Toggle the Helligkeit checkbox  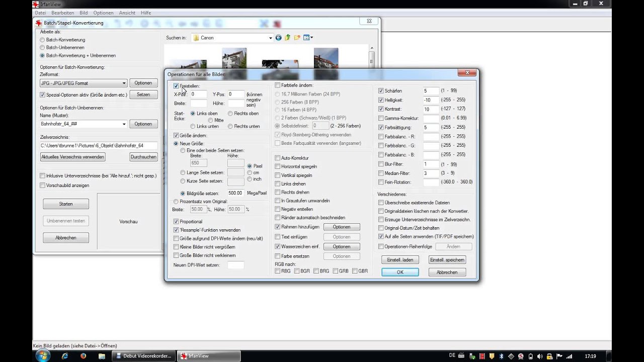(381, 100)
